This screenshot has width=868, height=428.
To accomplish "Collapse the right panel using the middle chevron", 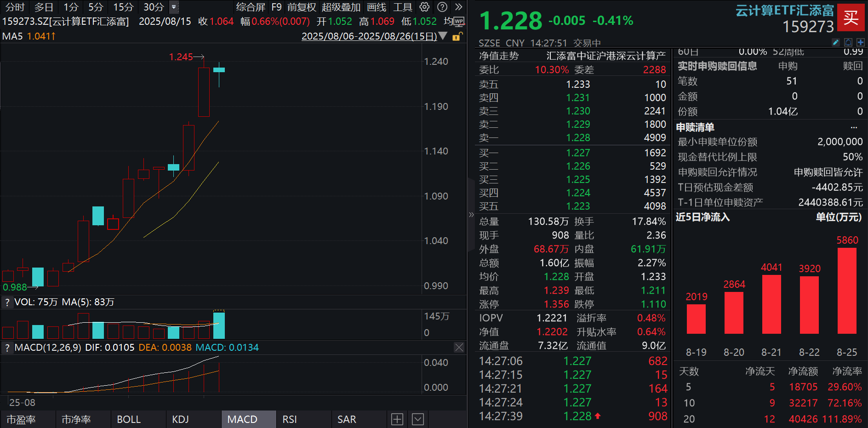I will [471, 214].
